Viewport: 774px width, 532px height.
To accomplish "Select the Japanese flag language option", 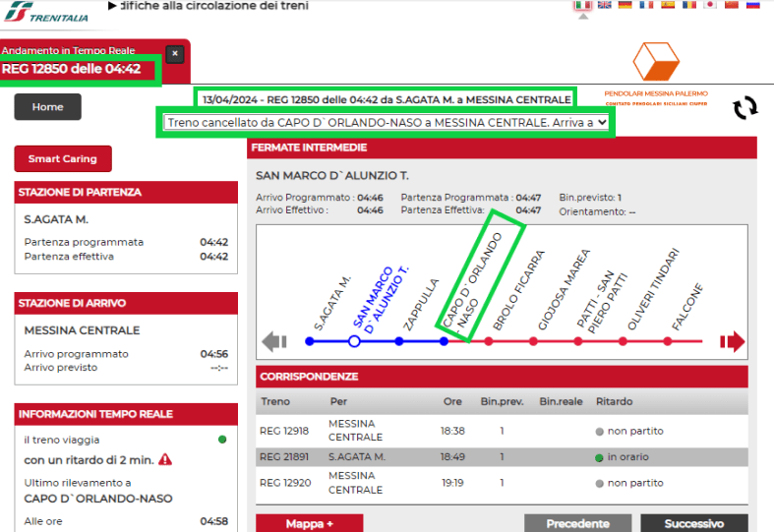I will [710, 5].
